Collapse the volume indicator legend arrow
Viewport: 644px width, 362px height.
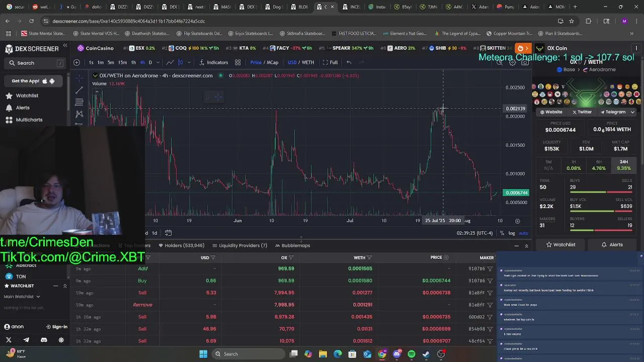(x=97, y=91)
